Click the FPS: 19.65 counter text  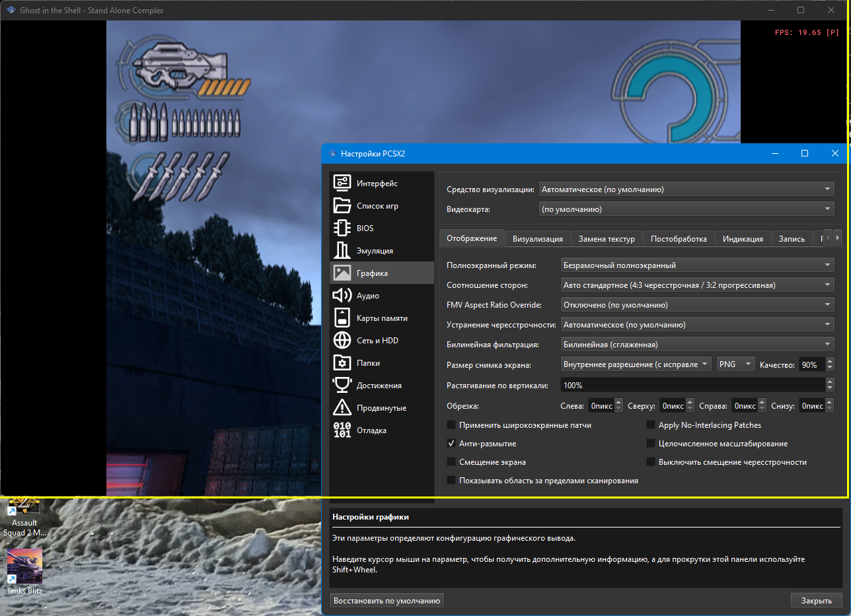(x=807, y=32)
